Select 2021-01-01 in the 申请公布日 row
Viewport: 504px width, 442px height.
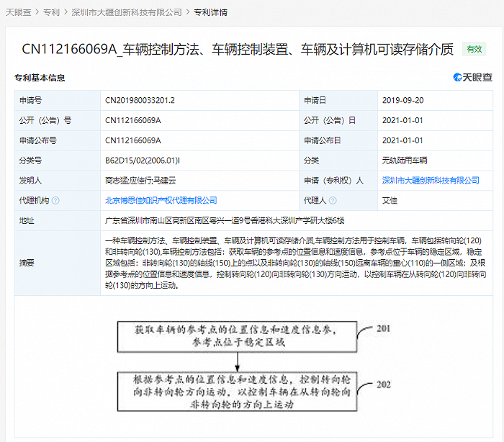pyautogui.click(x=402, y=140)
